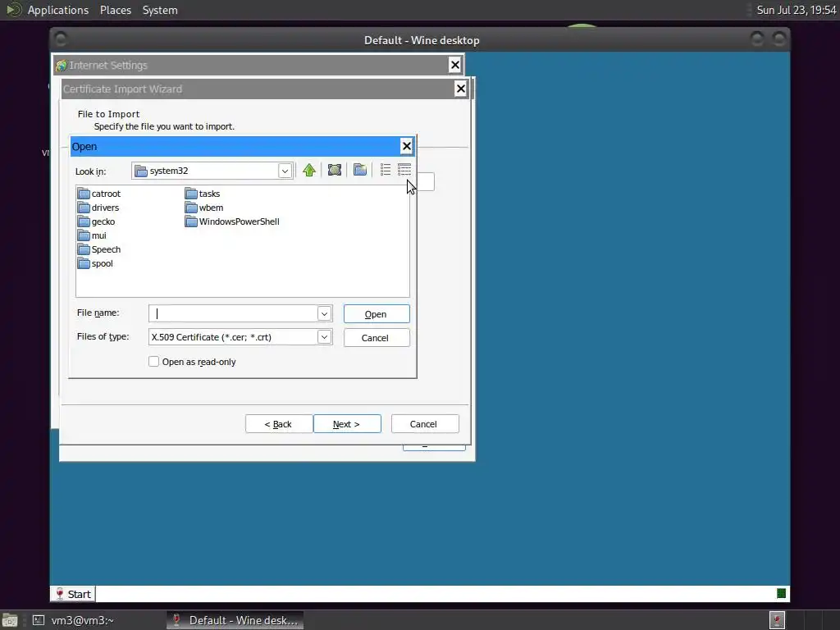Image resolution: width=840 pixels, height=630 pixels.
Task: Click the Internet Settings globe icon
Action: pyautogui.click(x=61, y=66)
